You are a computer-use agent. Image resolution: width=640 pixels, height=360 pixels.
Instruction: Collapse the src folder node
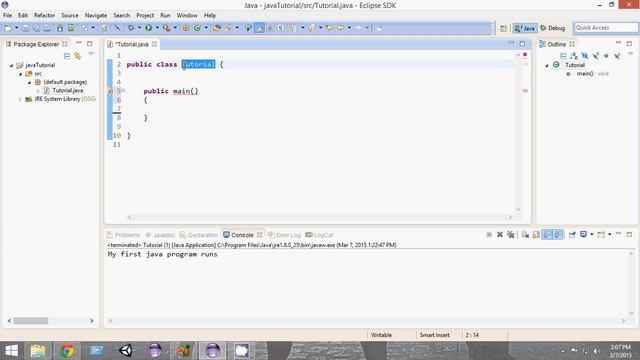20,74
